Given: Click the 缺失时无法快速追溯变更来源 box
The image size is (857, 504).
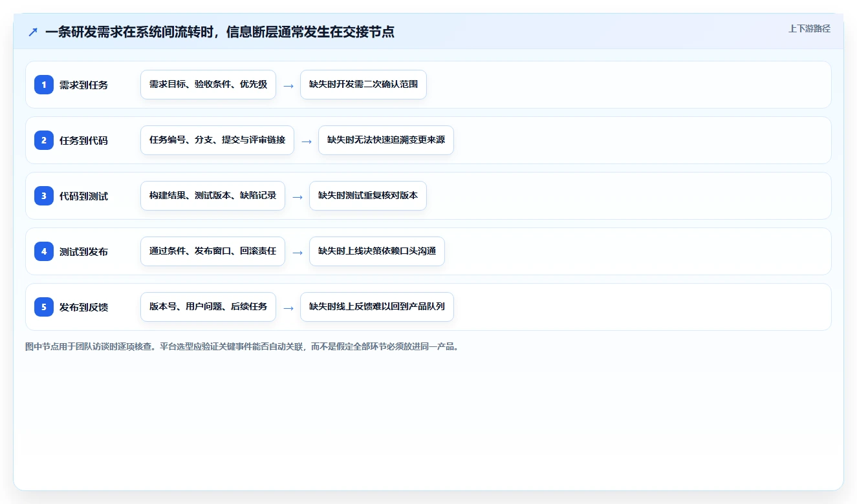Looking at the screenshot, I should (x=386, y=140).
